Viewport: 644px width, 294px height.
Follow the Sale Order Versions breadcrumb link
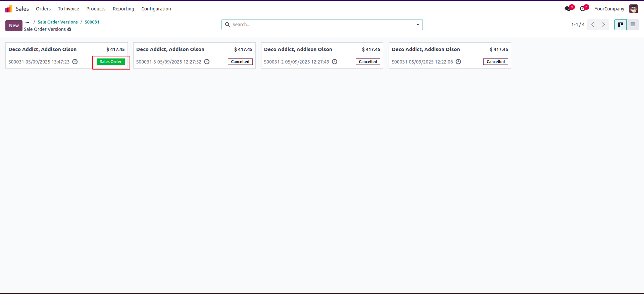58,22
